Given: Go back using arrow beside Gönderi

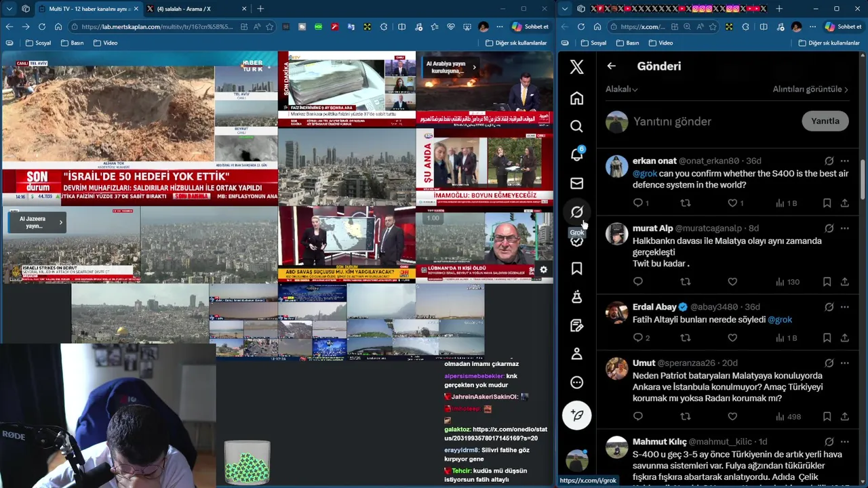Looking at the screenshot, I should (x=611, y=66).
